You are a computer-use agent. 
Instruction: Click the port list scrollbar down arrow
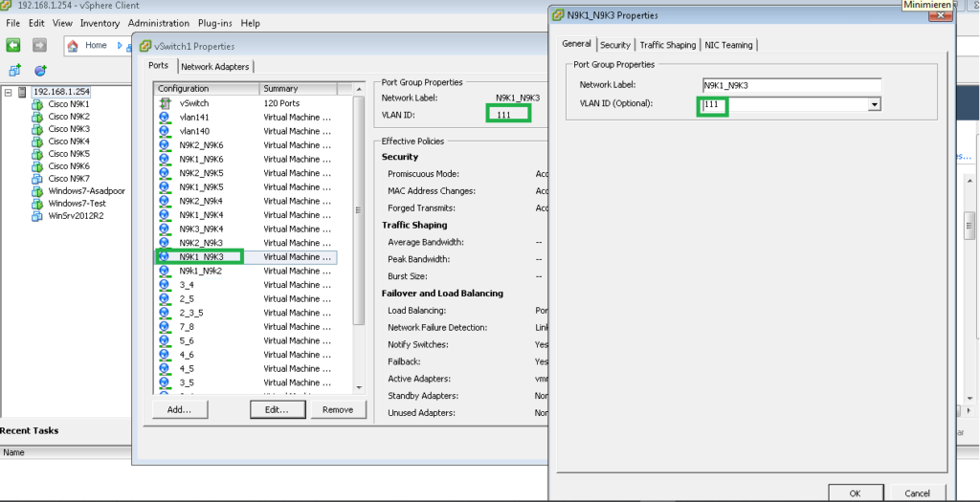point(359,388)
